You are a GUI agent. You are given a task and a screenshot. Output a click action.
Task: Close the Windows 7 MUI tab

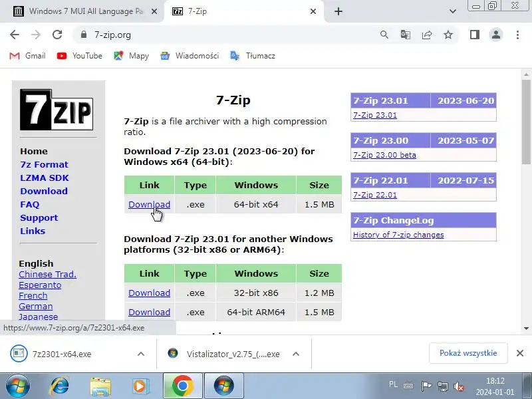click(x=154, y=11)
